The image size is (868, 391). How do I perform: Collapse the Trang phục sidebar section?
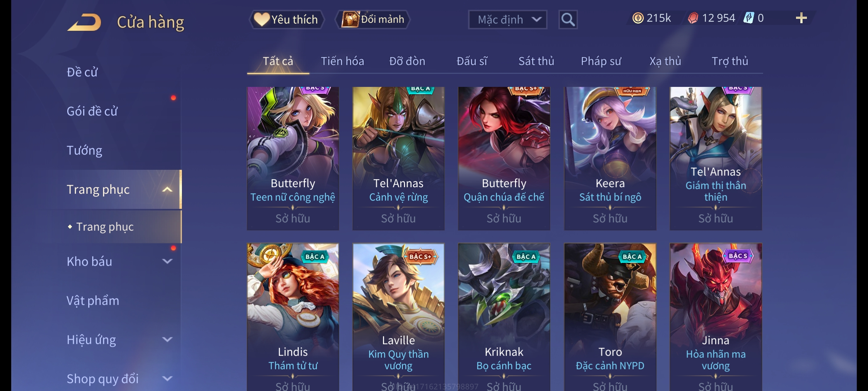tap(167, 189)
